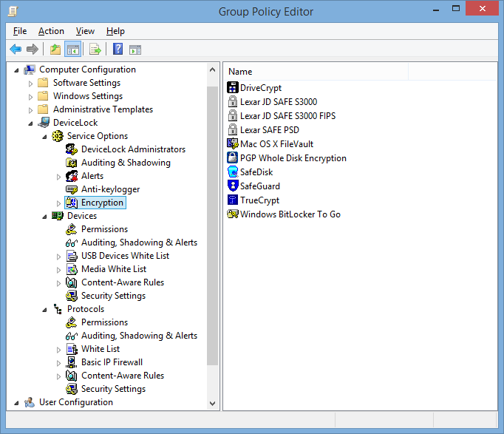Viewport: 504px width, 434px height.
Task: Expand the Administrative Templates node
Action: tap(30, 110)
